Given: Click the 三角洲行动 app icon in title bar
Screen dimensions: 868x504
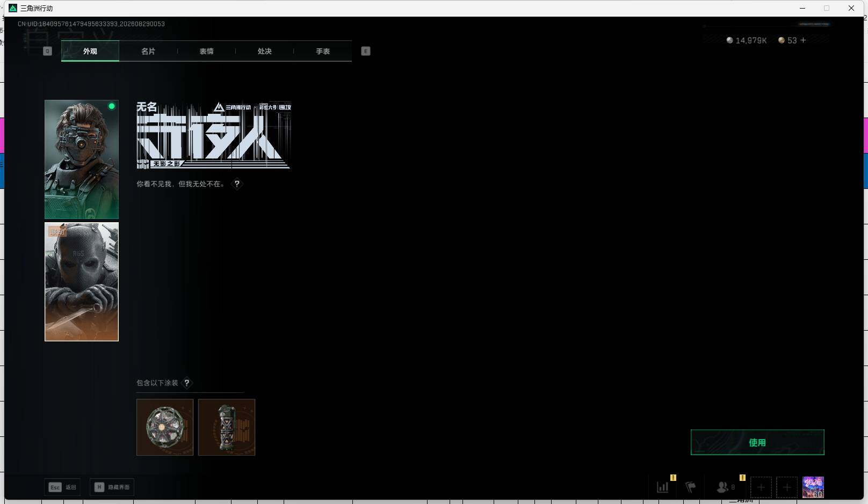Looking at the screenshot, I should tap(13, 8).
